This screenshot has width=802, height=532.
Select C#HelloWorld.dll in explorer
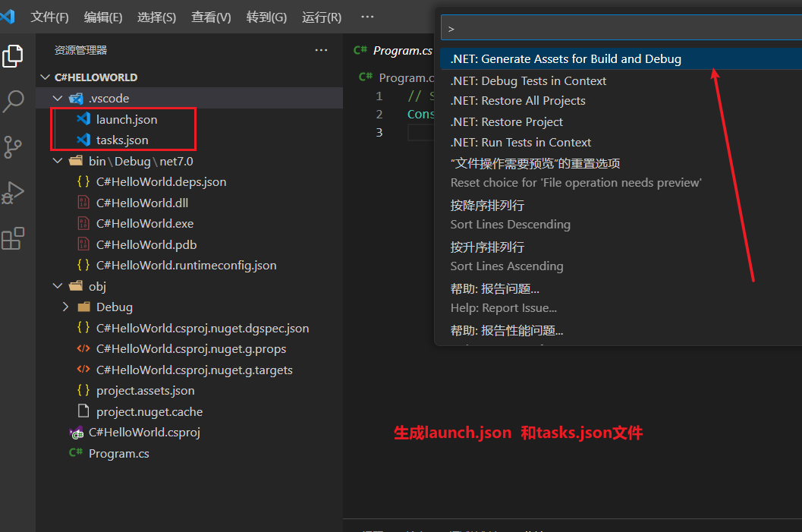142,203
